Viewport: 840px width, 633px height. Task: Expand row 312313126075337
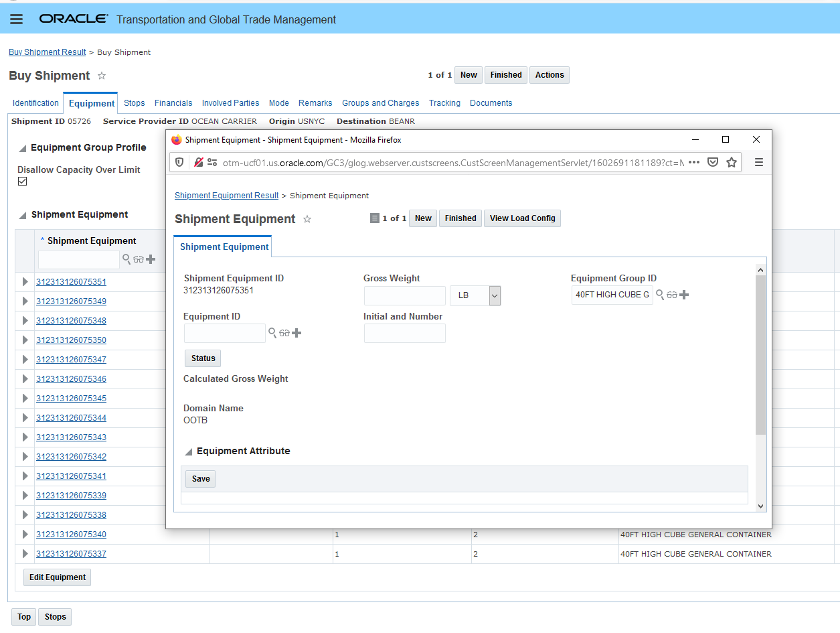[25, 554]
